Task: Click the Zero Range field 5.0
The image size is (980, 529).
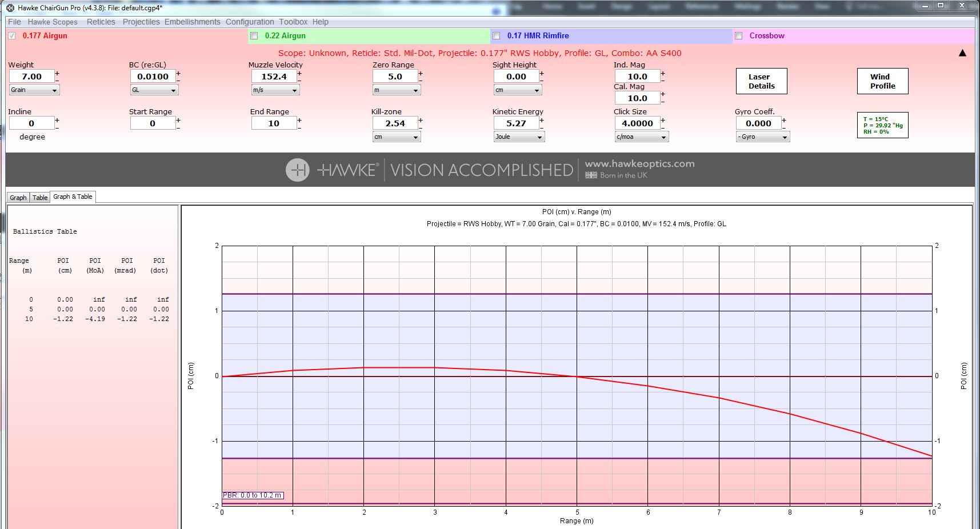Action: pyautogui.click(x=395, y=77)
